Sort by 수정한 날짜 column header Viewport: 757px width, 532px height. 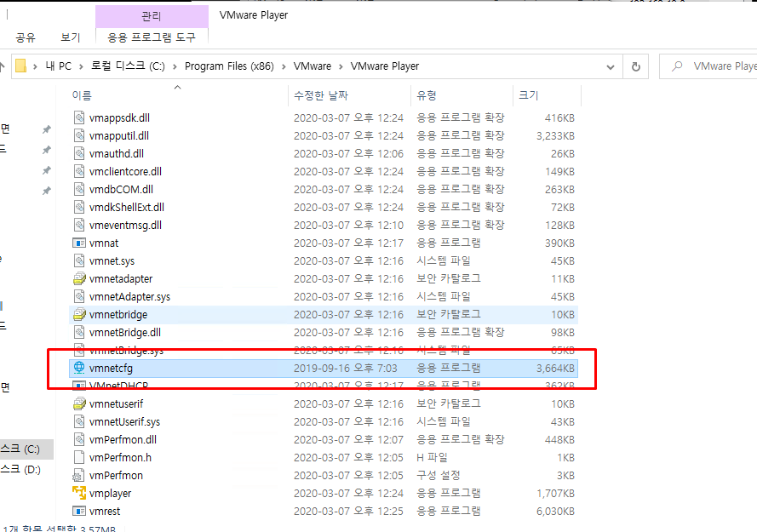pyautogui.click(x=349, y=95)
